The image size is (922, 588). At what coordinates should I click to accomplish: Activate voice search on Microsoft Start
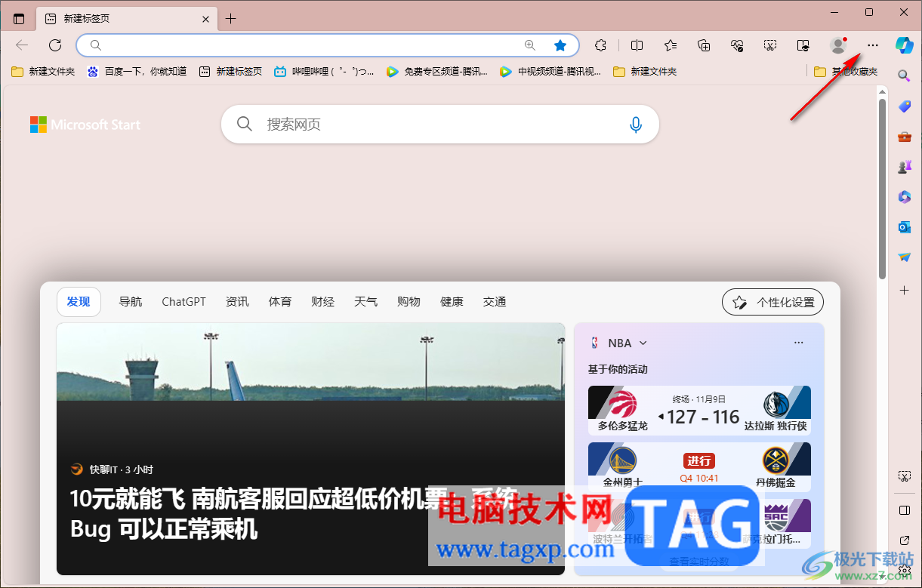click(636, 124)
